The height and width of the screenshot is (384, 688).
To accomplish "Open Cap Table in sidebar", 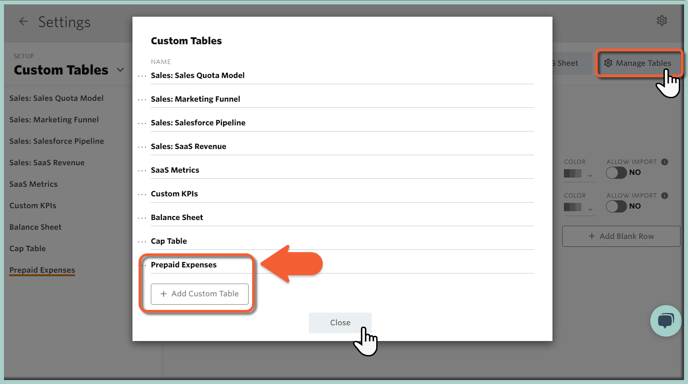I will point(28,249).
